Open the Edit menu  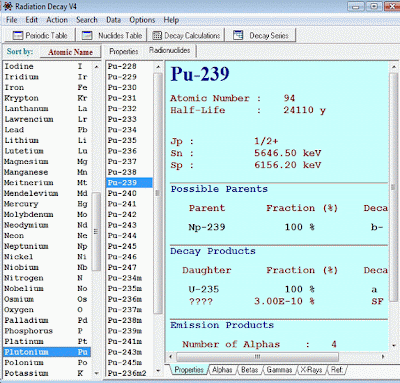(x=32, y=20)
